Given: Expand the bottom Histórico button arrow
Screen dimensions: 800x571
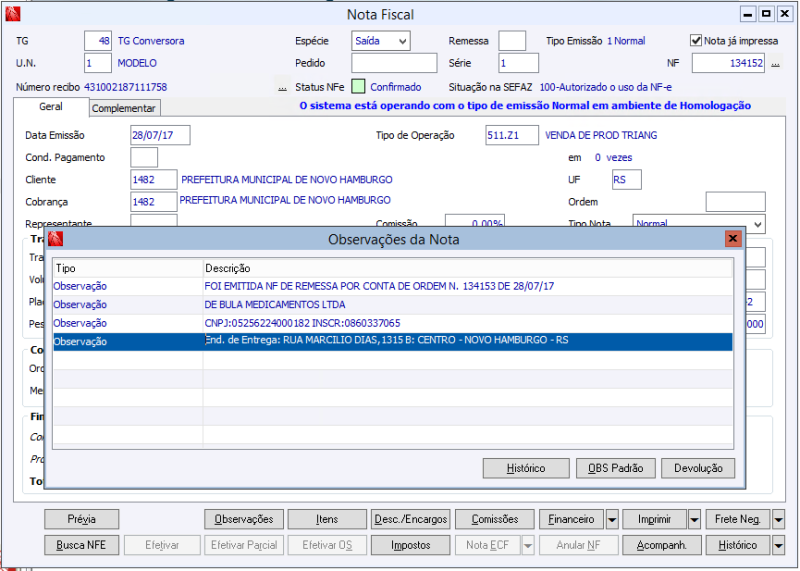Looking at the screenshot, I should click(x=778, y=545).
